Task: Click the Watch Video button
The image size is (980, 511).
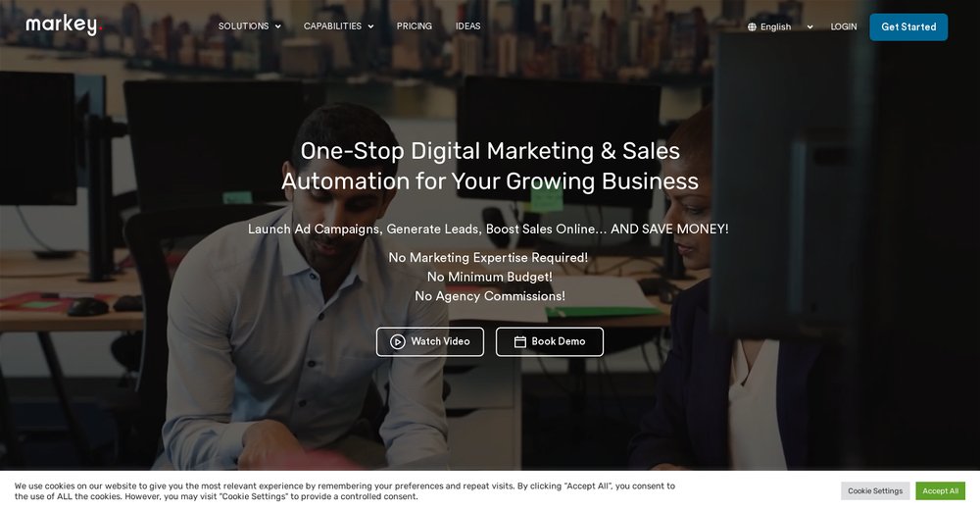Action: [x=430, y=341]
